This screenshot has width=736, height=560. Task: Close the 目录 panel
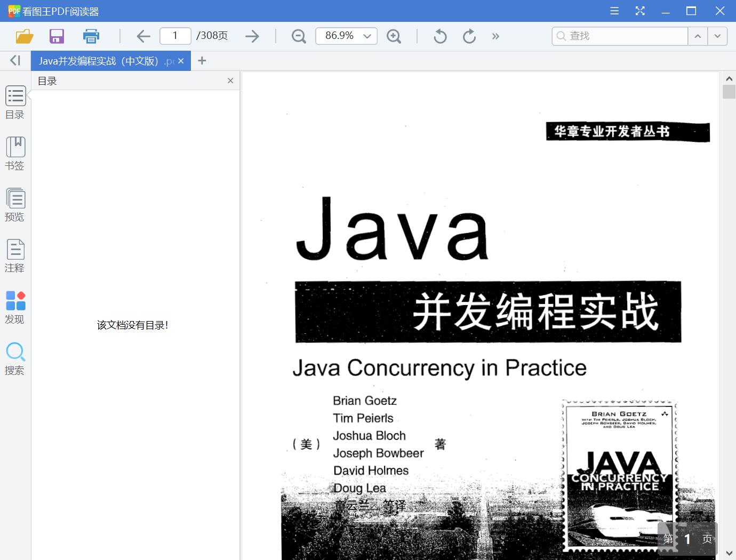click(230, 81)
